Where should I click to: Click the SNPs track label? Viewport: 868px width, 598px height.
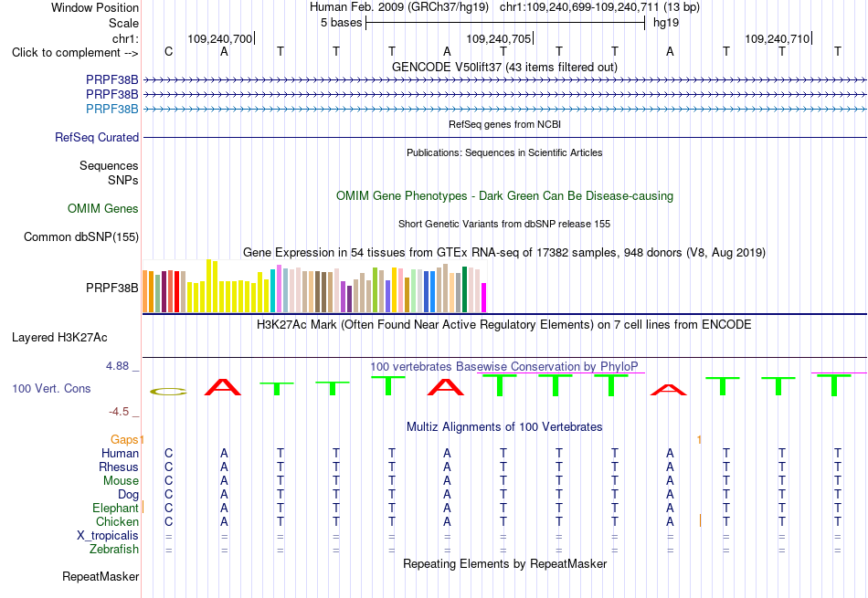point(123,181)
